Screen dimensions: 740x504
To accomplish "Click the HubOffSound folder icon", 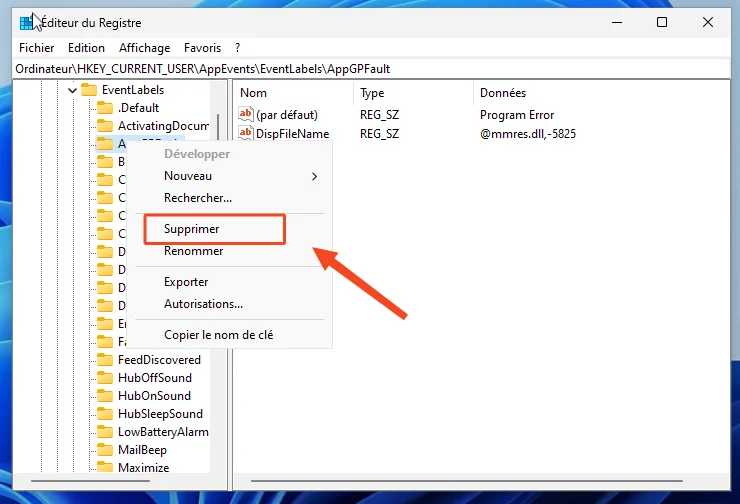I will tap(105, 378).
